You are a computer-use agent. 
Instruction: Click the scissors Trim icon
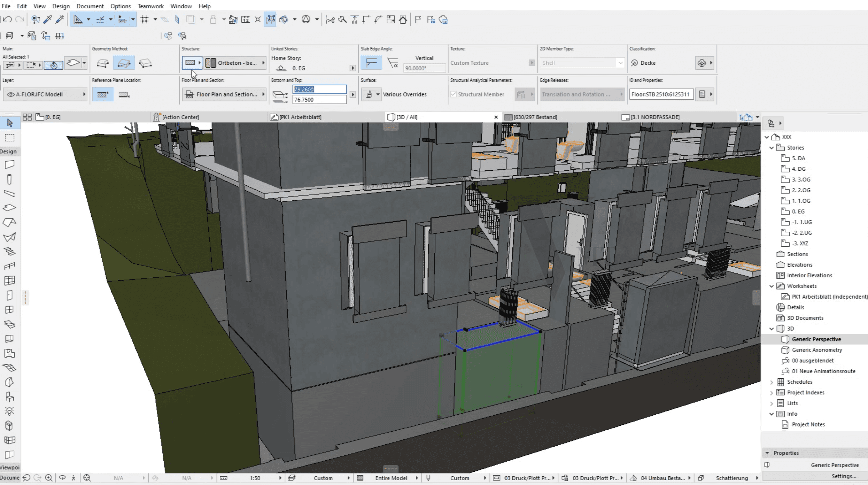pyautogui.click(x=330, y=20)
